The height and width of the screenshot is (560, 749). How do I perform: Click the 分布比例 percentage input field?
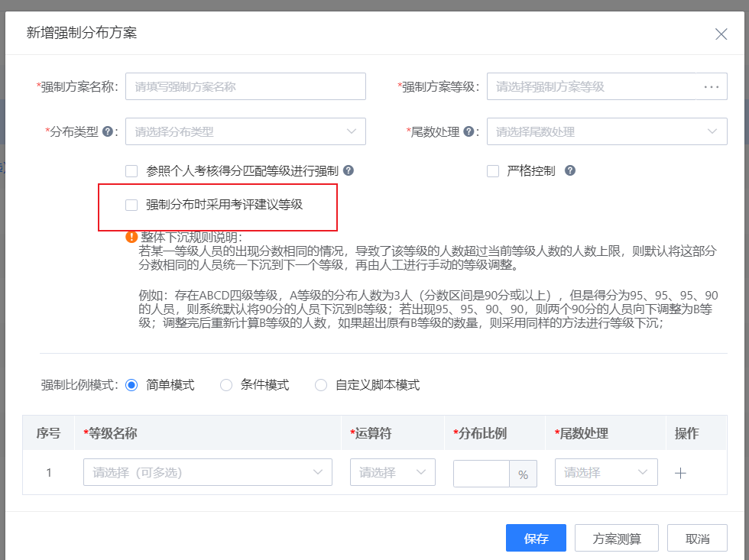click(x=481, y=472)
